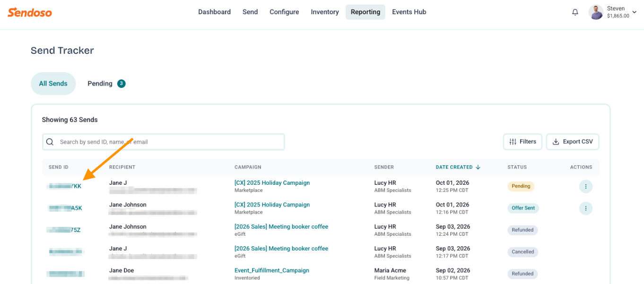Click Refunded badge in Sep 02 row
644x284 pixels.
click(522, 274)
